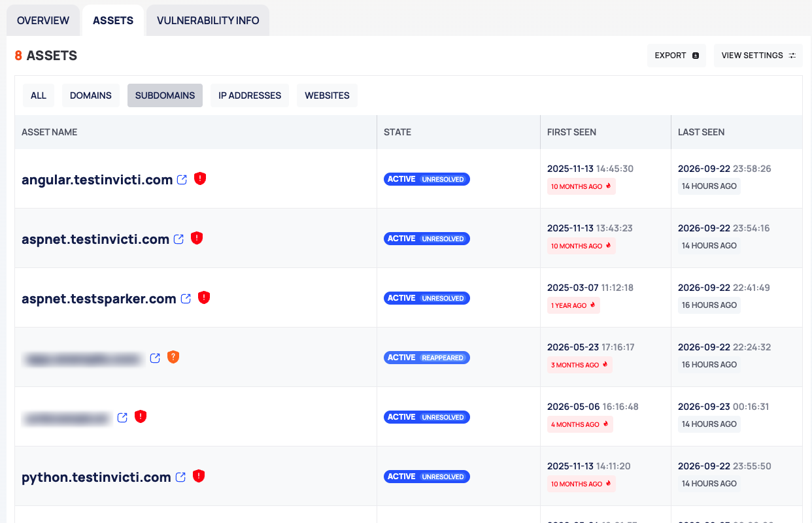The width and height of the screenshot is (812, 523).
Task: Open external link in the REAPPEARED asset row
Action: click(155, 358)
